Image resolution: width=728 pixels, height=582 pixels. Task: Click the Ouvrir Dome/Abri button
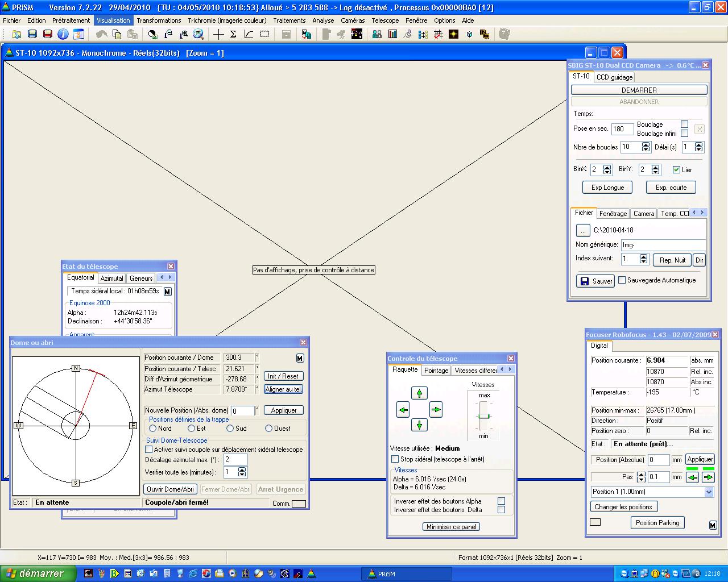pos(171,489)
